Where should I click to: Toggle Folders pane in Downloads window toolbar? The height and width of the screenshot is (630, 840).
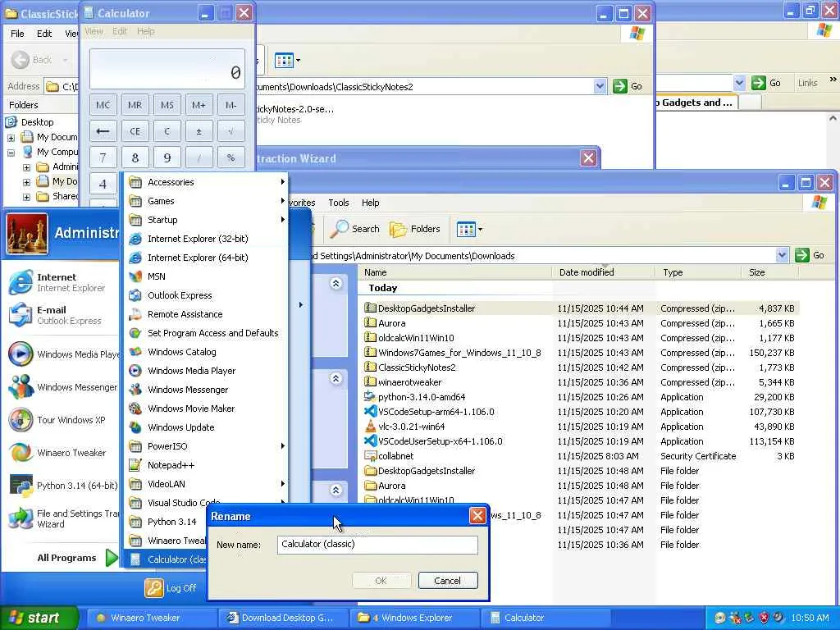click(415, 230)
